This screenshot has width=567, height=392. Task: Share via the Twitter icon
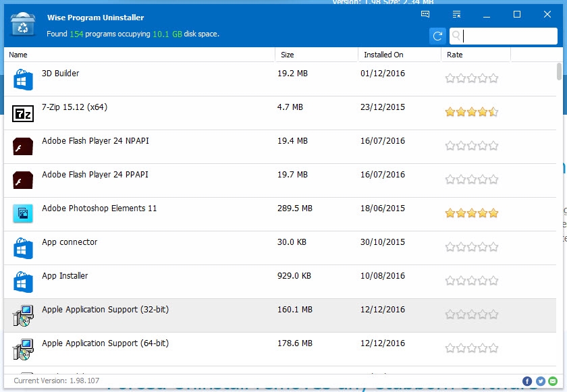pos(540,381)
